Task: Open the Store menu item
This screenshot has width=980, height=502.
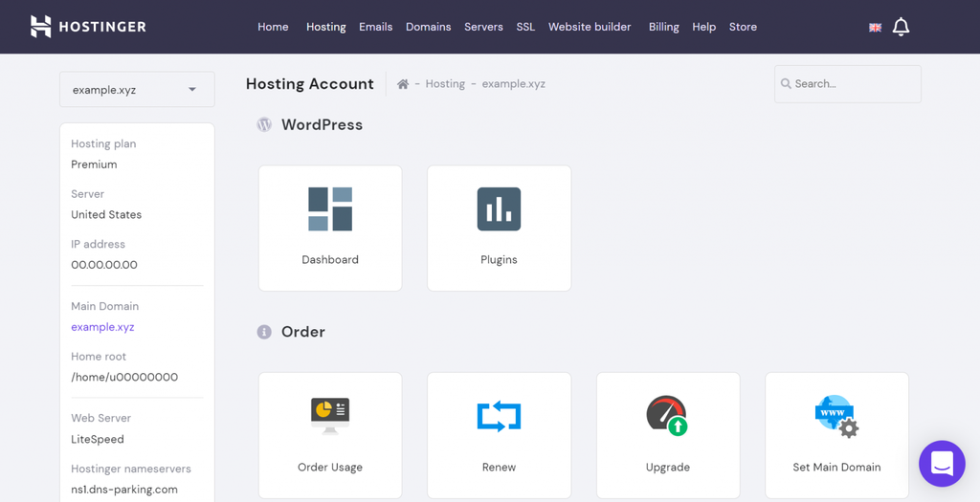Action: [743, 27]
